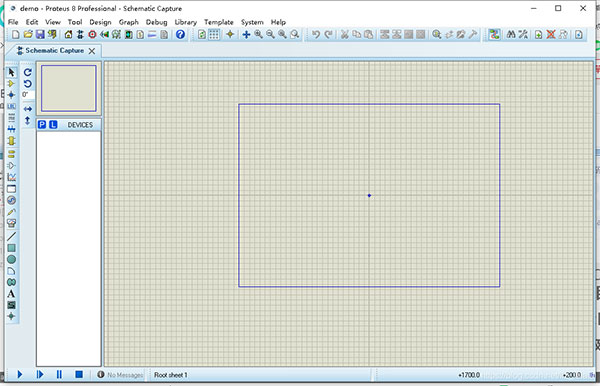Click the Rotate Clockwise icon

tap(28, 72)
